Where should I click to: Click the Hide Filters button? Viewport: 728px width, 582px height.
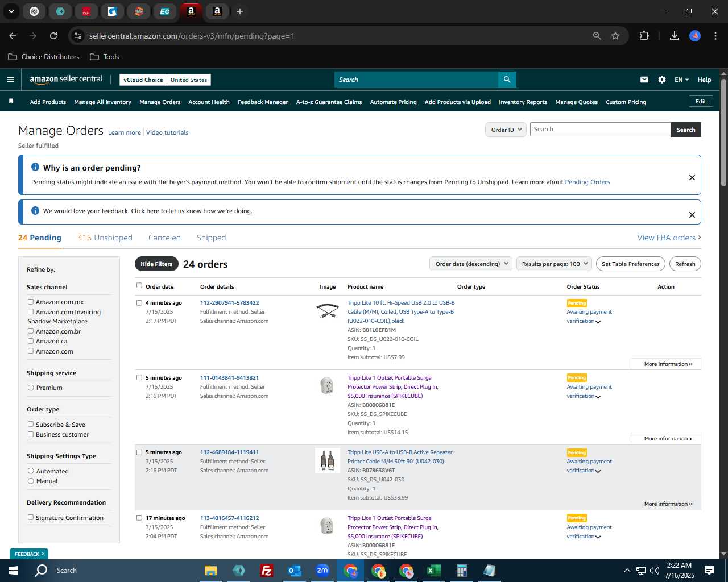coord(156,264)
